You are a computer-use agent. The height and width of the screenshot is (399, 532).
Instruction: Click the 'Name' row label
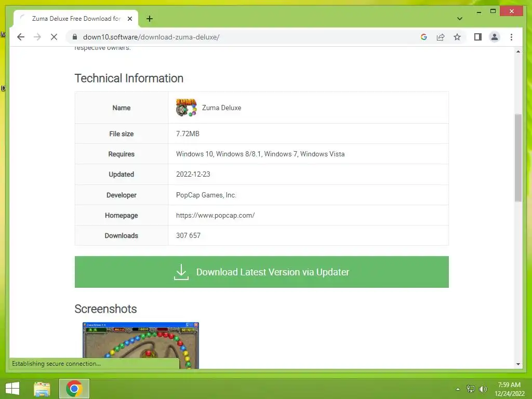click(121, 108)
